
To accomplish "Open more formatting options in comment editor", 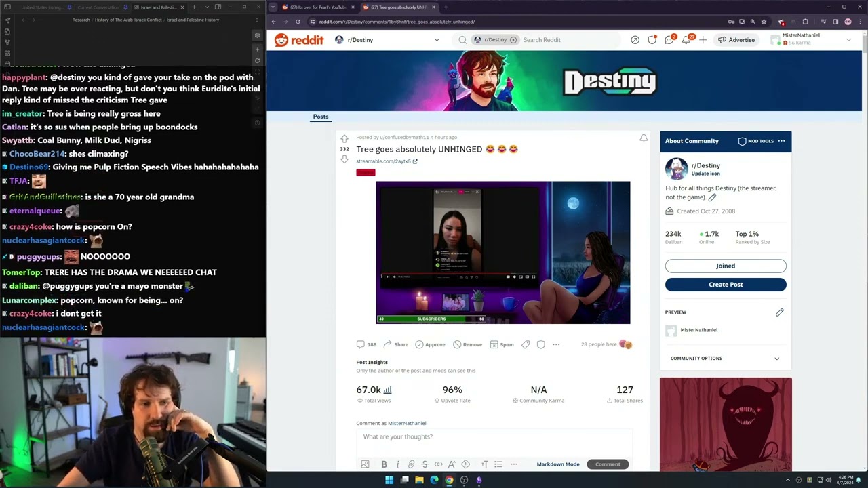I will (513, 464).
